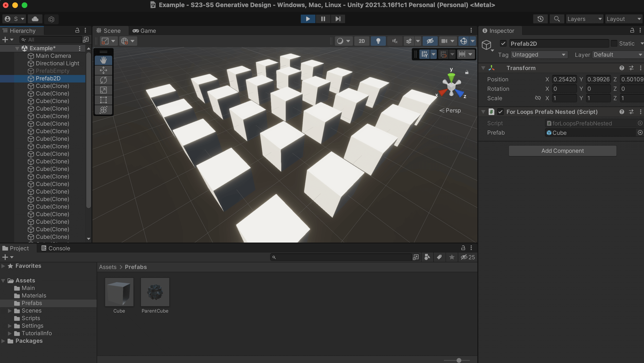This screenshot has width=644, height=363.
Task: Select the Scale tool in scene toolbar
Action: (x=103, y=90)
